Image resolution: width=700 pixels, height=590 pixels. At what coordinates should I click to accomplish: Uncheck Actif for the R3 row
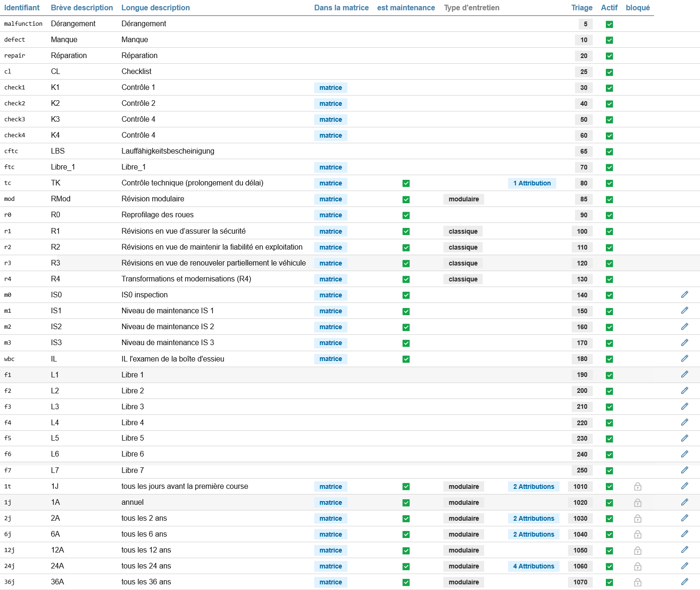pyautogui.click(x=609, y=264)
